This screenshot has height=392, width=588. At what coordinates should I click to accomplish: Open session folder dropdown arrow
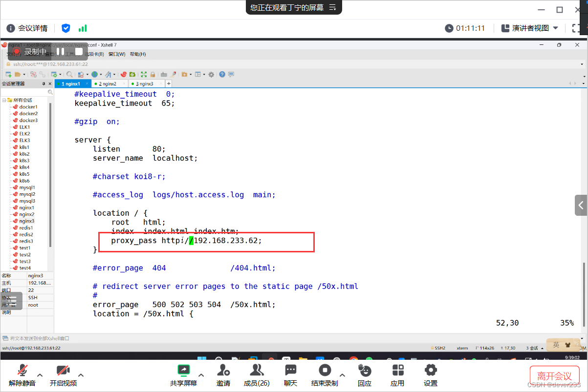23,75
